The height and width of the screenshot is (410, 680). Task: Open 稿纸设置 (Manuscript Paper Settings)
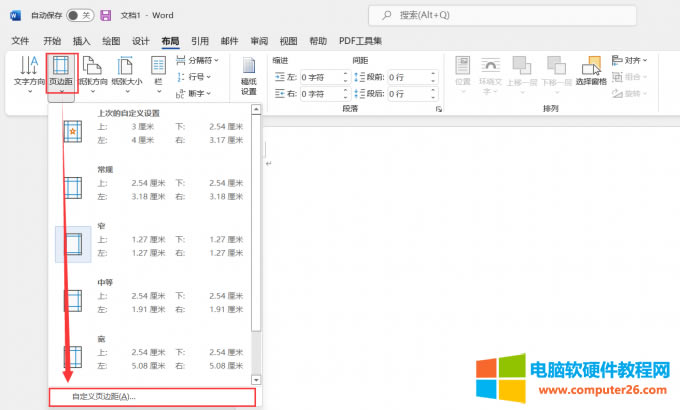point(249,75)
